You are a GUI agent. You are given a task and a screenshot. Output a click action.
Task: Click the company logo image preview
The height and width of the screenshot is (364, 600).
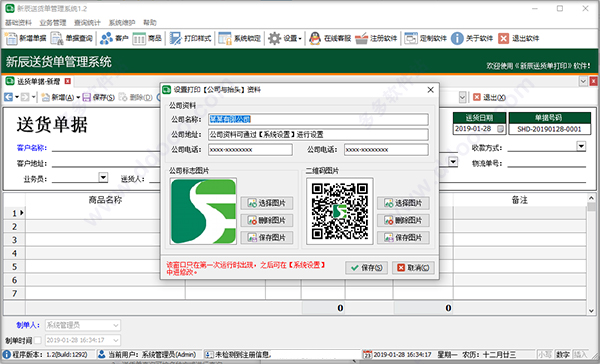click(203, 211)
